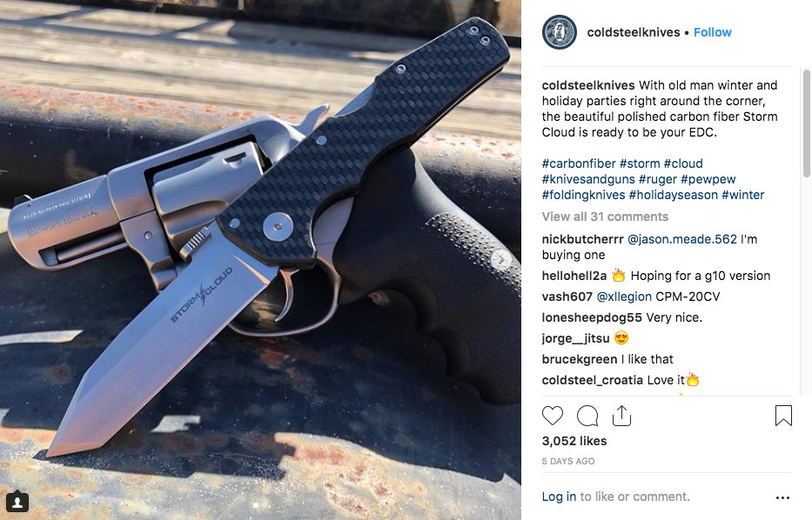Like the post with the heart icon
The height and width of the screenshot is (520, 812).
(553, 416)
